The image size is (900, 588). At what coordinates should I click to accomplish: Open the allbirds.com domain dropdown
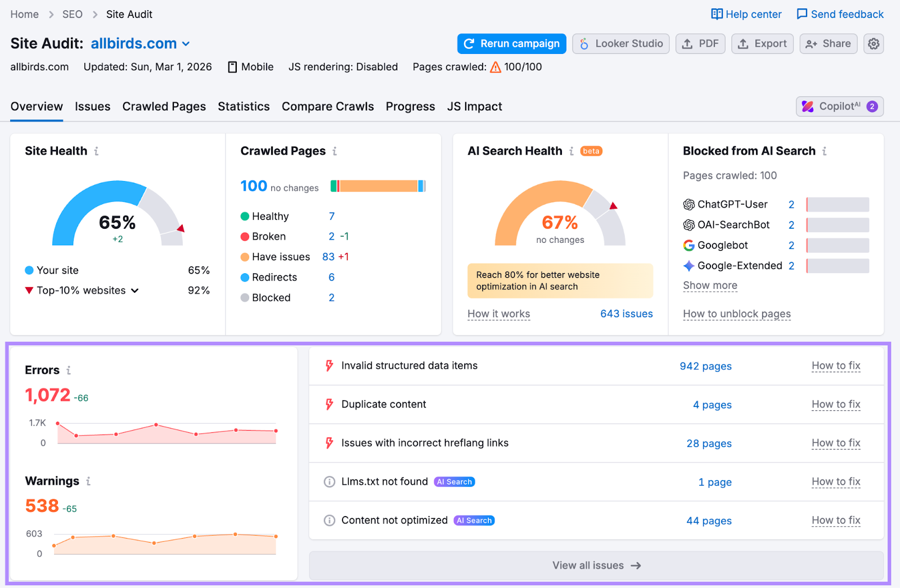coord(186,43)
